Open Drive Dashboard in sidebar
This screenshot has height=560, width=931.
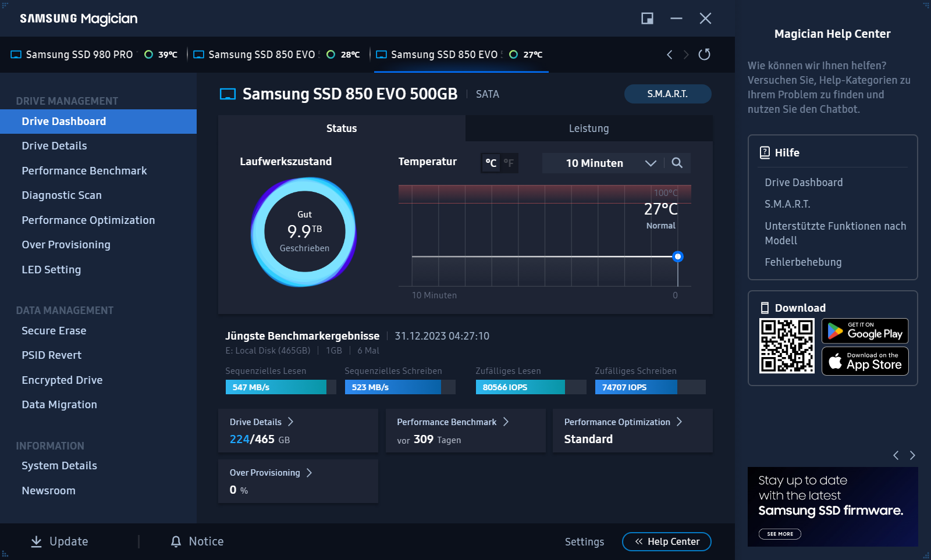click(x=98, y=122)
